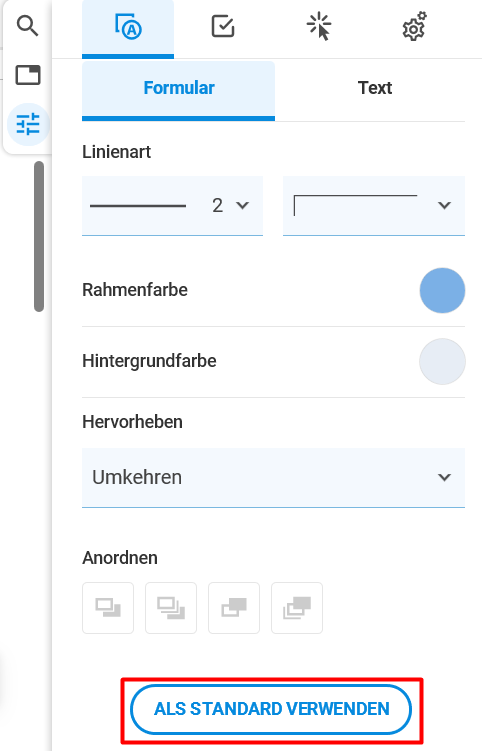Viewport: 482px width, 751px height.
Task: Click the vertical scrollbar thumb on left
Action: [x=39, y=237]
